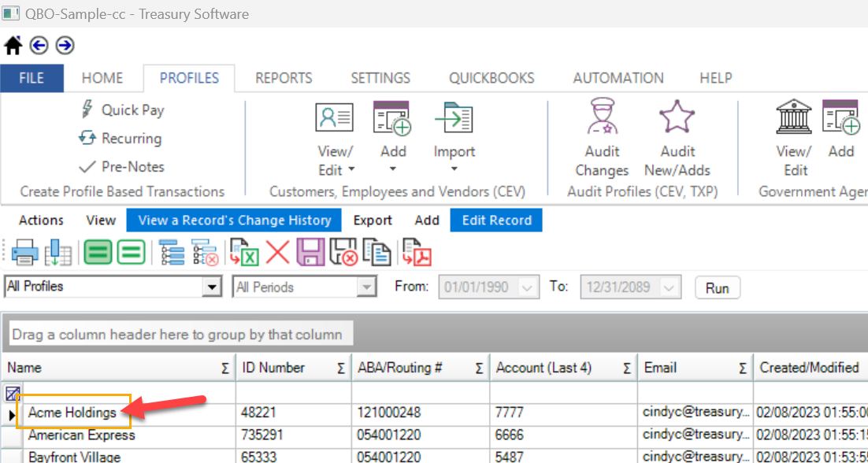The image size is (868, 463).
Task: Open the All Periods dropdown
Action: click(367, 287)
